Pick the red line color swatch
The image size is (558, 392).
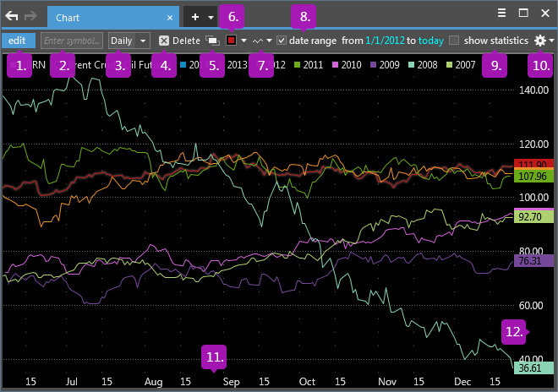231,40
